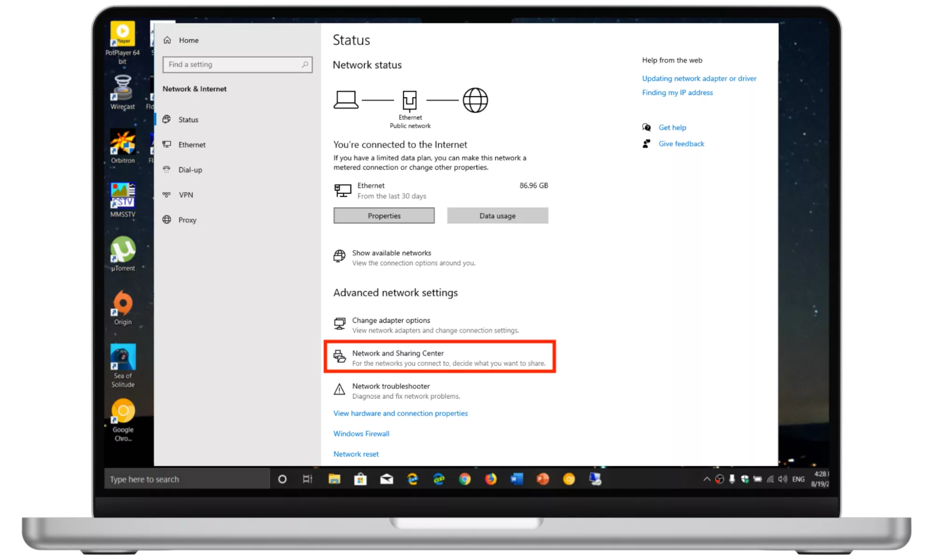The height and width of the screenshot is (560, 933).
Task: Open Show available networks
Action: 404,258
